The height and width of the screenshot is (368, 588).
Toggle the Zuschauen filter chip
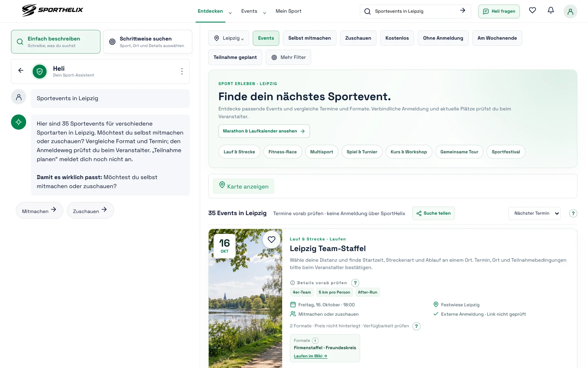click(x=358, y=38)
